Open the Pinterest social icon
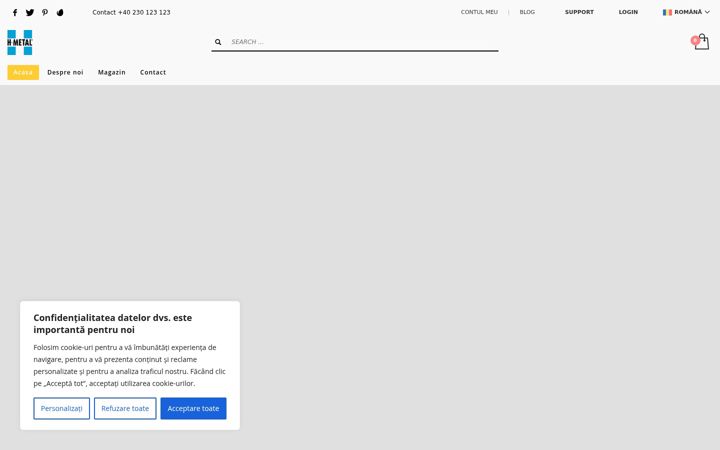This screenshot has height=450, width=720. pos(45,12)
